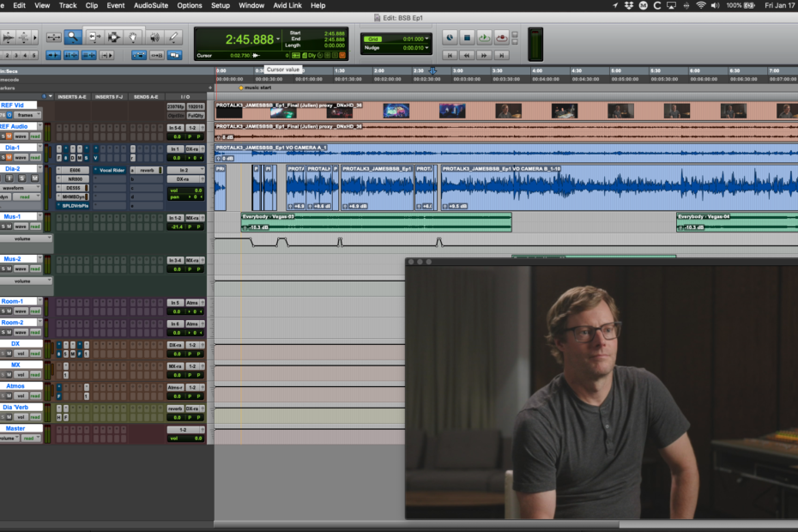Image resolution: width=798 pixels, height=532 pixels.
Task: Click zoom preset 5 button
Action: (34, 55)
